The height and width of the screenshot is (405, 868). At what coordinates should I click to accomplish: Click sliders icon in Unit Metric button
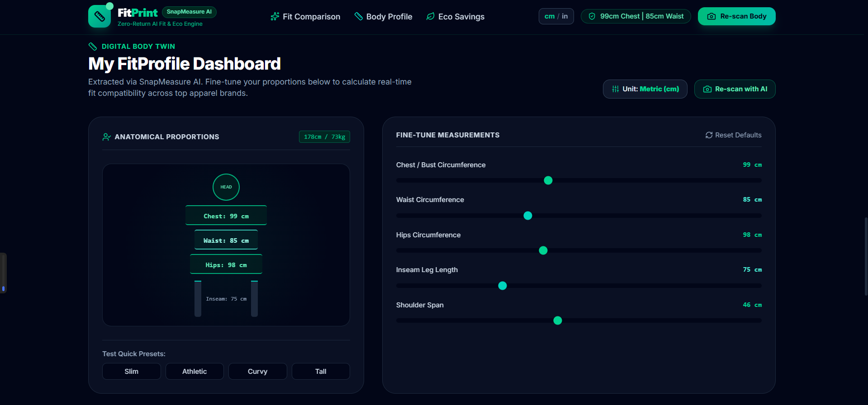click(x=615, y=89)
